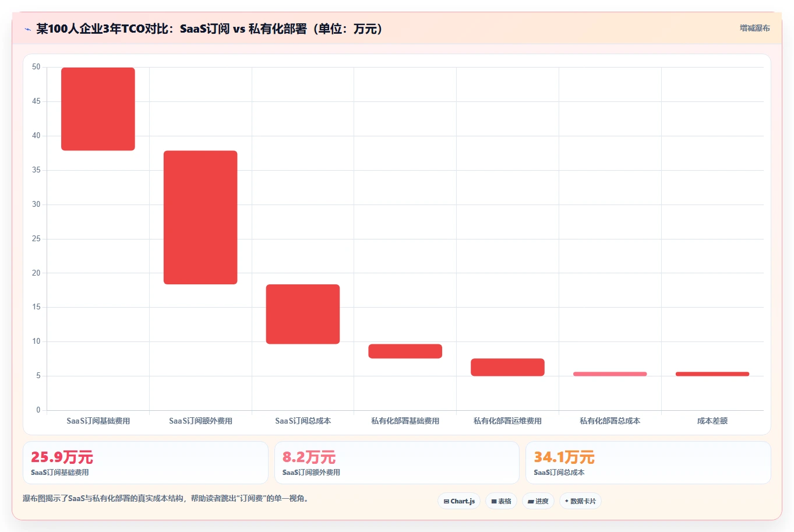Click the y-axis value 25
This screenshot has height=532, width=794.
pyautogui.click(x=36, y=239)
